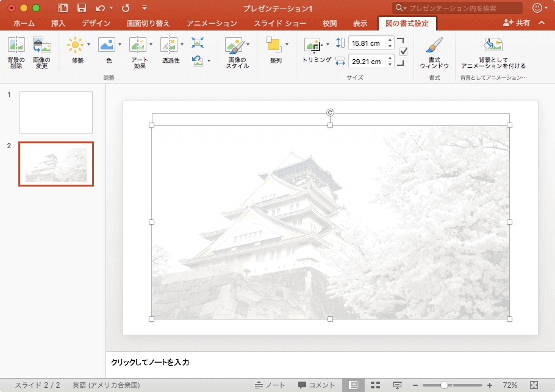Click the Crop (トリミング) icon
Image resolution: width=555 pixels, height=392 pixels.
(313, 45)
